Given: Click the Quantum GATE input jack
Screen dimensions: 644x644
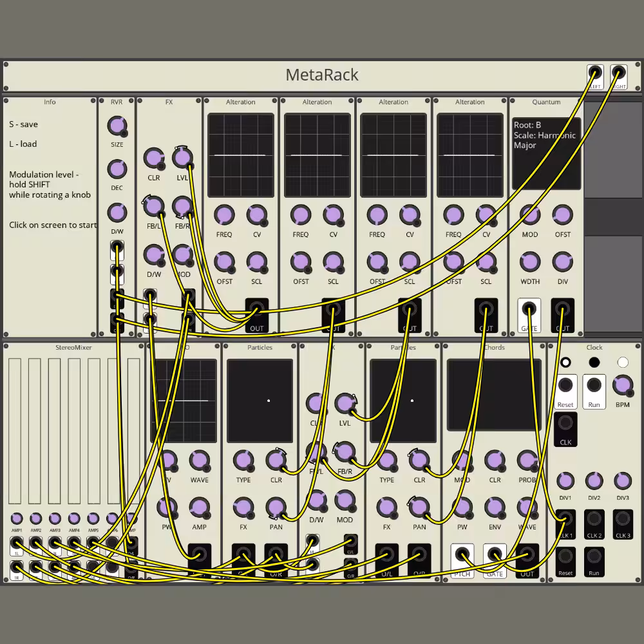Looking at the screenshot, I should [x=529, y=309].
